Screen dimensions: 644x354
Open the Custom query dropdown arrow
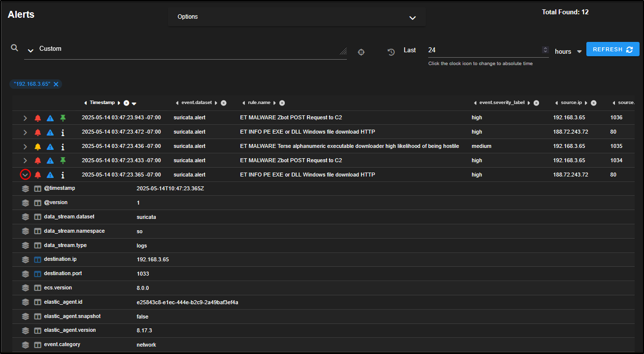(x=31, y=50)
